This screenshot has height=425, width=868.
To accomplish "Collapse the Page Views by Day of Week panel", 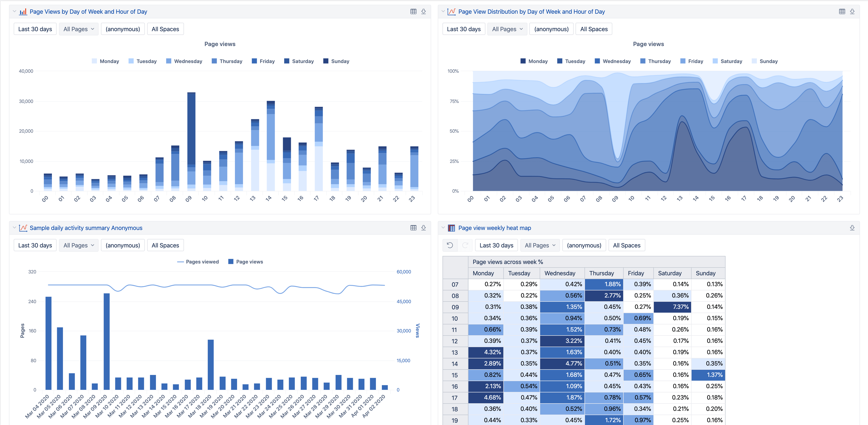I will tap(14, 12).
